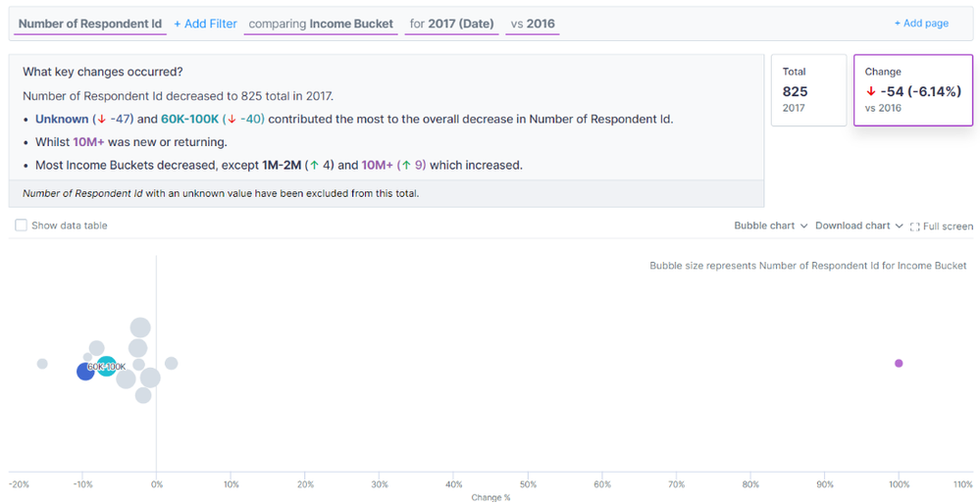Click the purple 10M+ bubble at 100%
980x504 pixels.
point(899,364)
